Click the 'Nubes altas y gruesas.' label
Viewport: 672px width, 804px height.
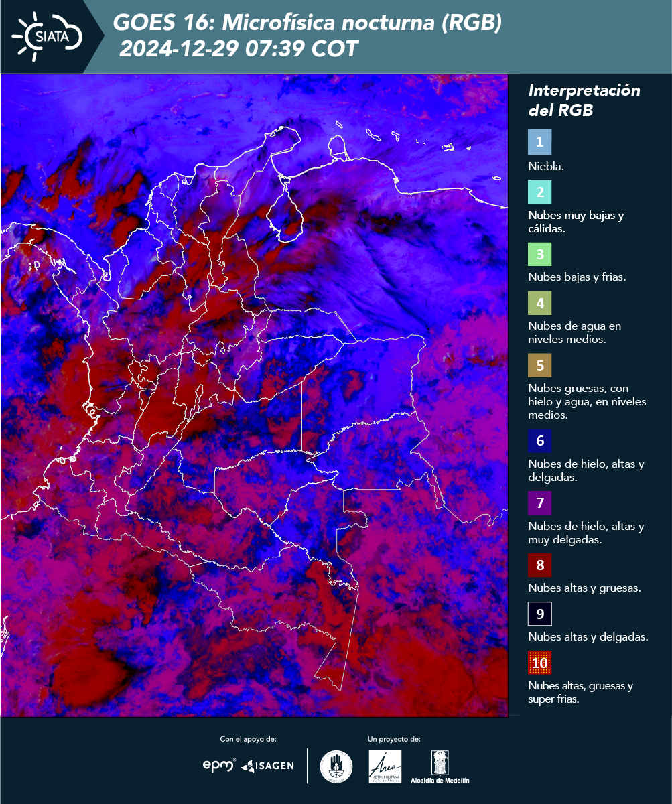click(x=585, y=588)
